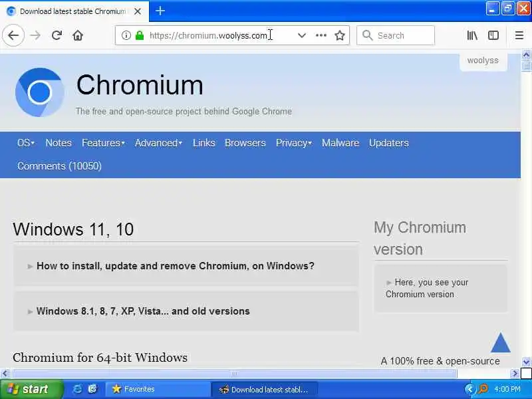Viewport: 532px width, 399px height.
Task: Click the horizontal scrollbar thumb
Action: [x=234, y=374]
